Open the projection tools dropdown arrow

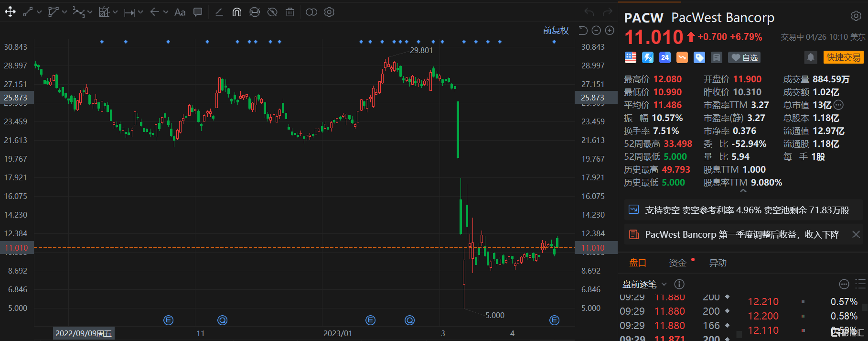tap(115, 12)
